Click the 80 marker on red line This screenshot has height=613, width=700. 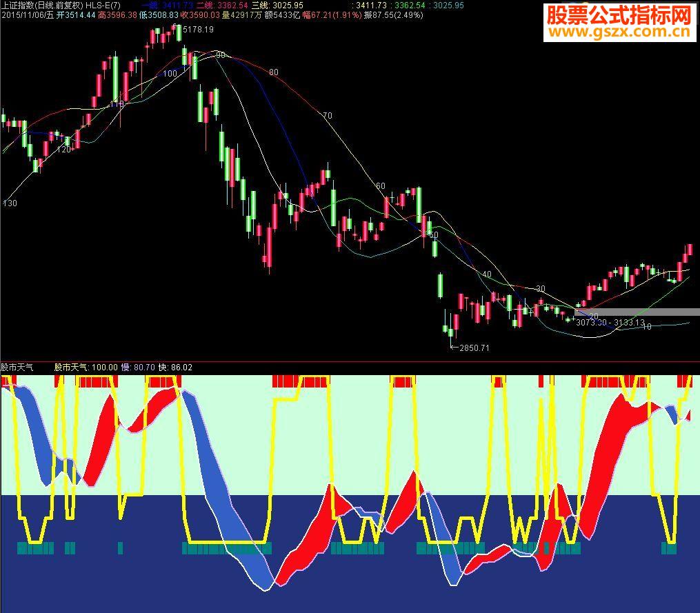click(x=274, y=72)
